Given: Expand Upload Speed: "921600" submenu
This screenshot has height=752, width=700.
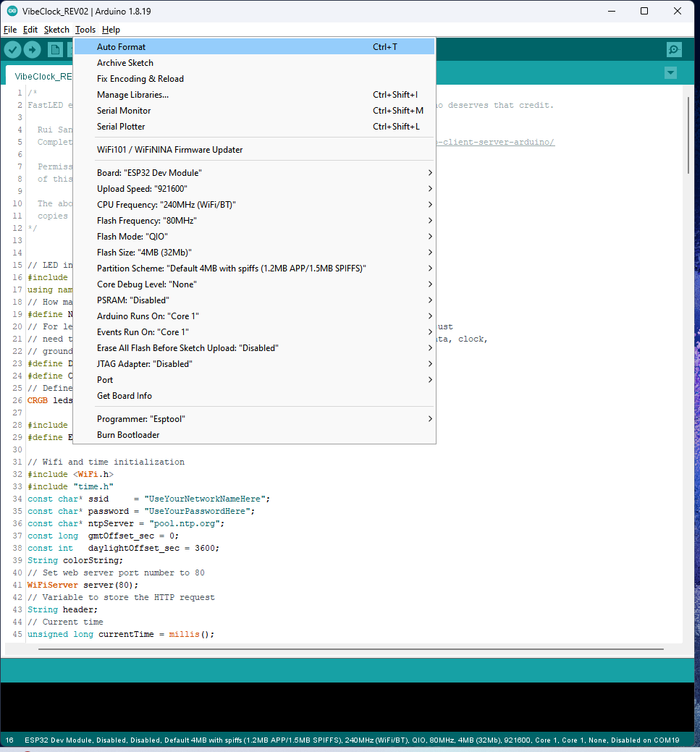Looking at the screenshot, I should pyautogui.click(x=254, y=189).
